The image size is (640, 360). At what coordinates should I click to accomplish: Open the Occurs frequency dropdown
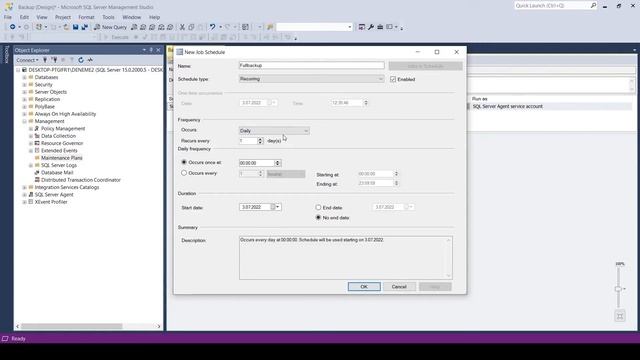pos(274,131)
